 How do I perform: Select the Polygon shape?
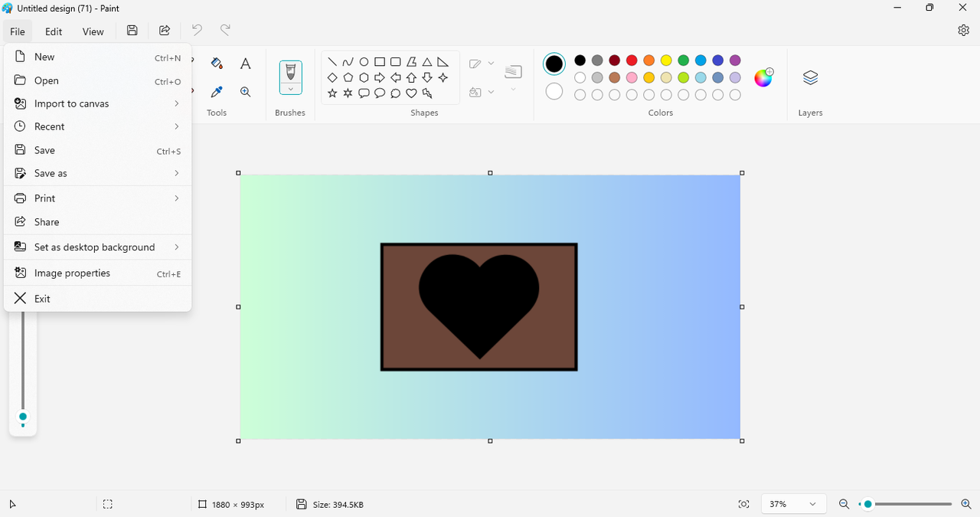tap(412, 62)
